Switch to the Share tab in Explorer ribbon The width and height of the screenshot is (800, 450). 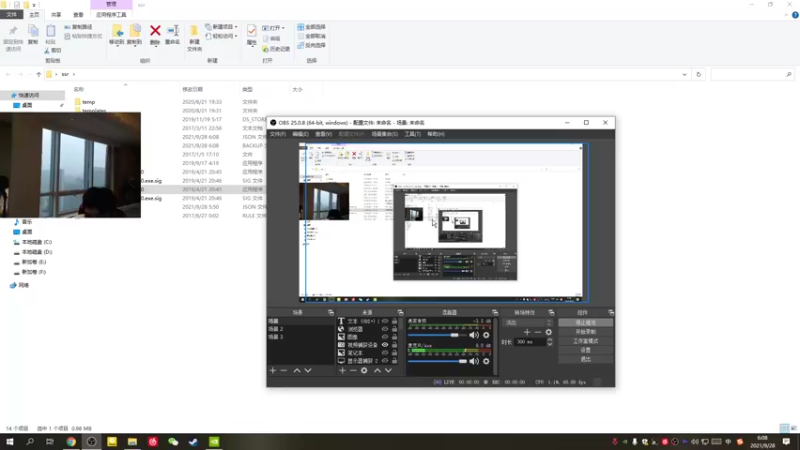(56, 15)
